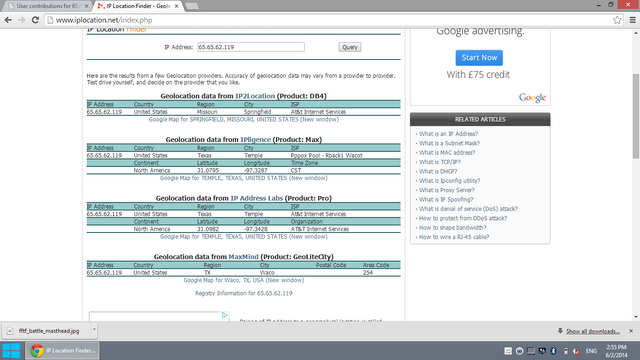640x360 pixels.
Task: Open the Chrome menu hamburger icon
Action: click(x=632, y=20)
